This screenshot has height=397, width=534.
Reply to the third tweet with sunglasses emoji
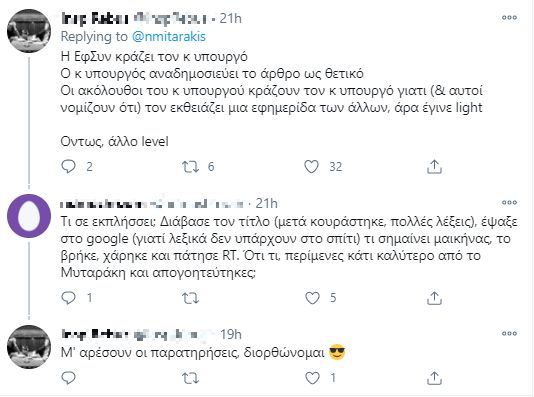point(68,378)
